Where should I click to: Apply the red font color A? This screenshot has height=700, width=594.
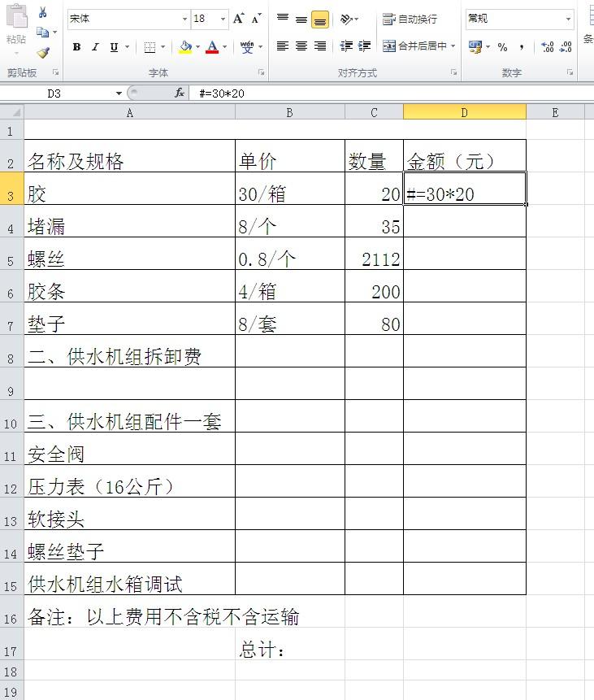(x=212, y=47)
